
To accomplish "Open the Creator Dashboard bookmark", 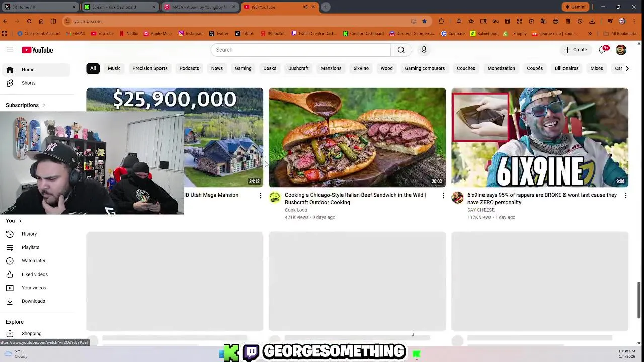I will [364, 34].
